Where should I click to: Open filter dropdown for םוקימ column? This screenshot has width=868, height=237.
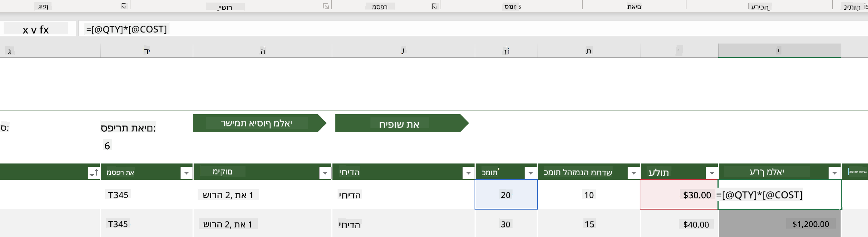pyautogui.click(x=325, y=173)
